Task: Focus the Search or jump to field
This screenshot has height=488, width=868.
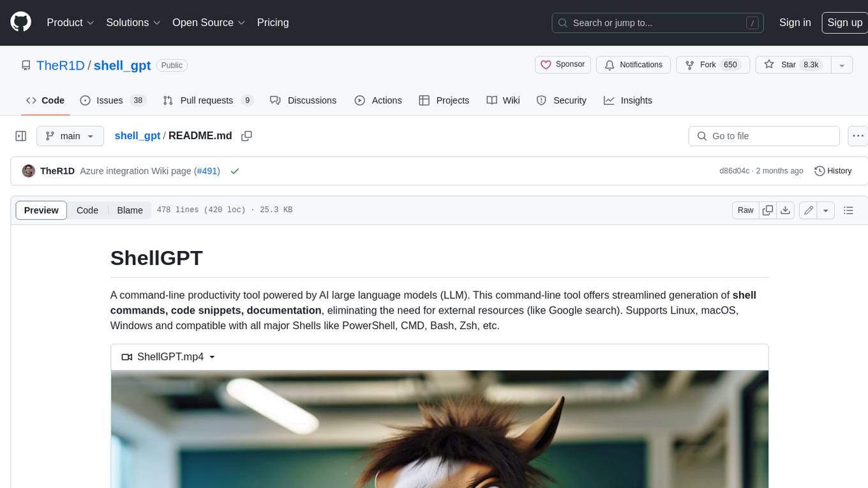Action: click(658, 23)
